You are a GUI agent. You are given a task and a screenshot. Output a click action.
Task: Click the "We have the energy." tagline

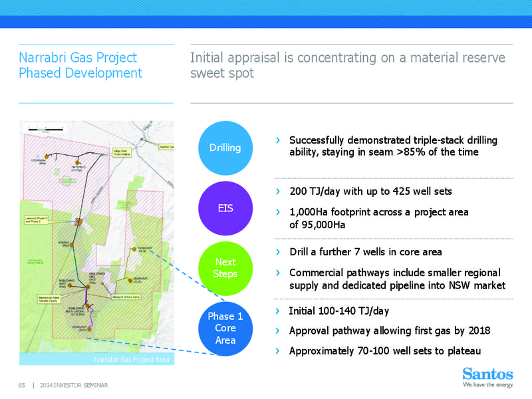click(488, 385)
